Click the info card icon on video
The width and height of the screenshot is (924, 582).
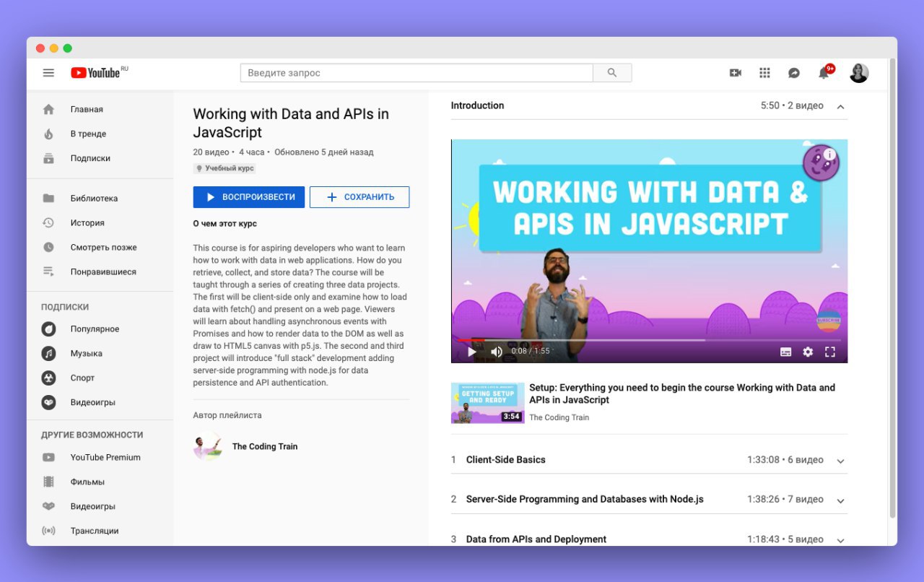[829, 154]
